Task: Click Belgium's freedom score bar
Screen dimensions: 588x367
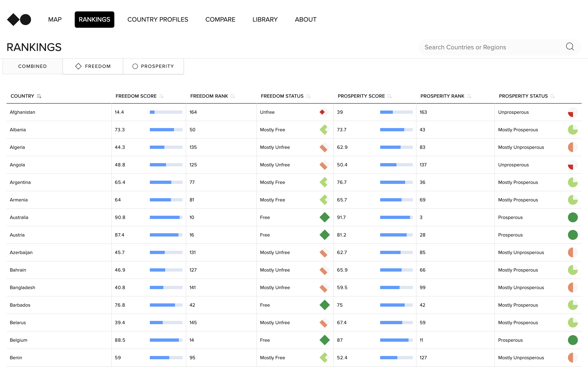Action: [x=166, y=340]
